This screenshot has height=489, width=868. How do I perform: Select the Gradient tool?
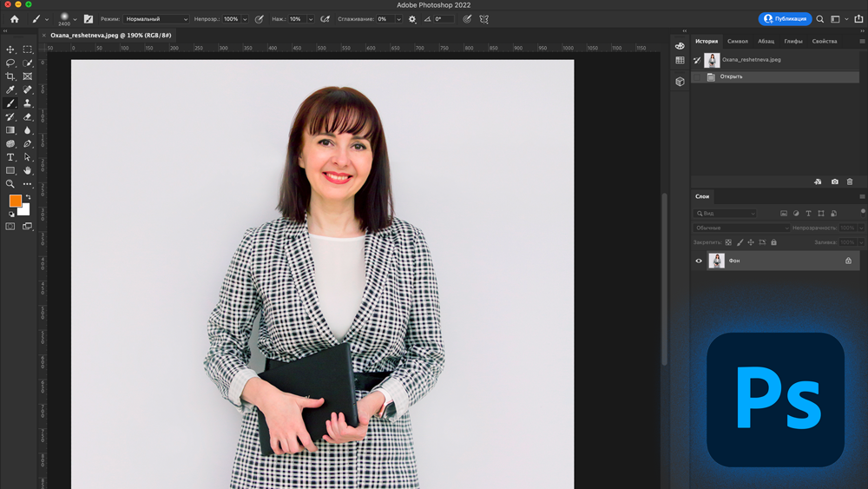pos(10,130)
